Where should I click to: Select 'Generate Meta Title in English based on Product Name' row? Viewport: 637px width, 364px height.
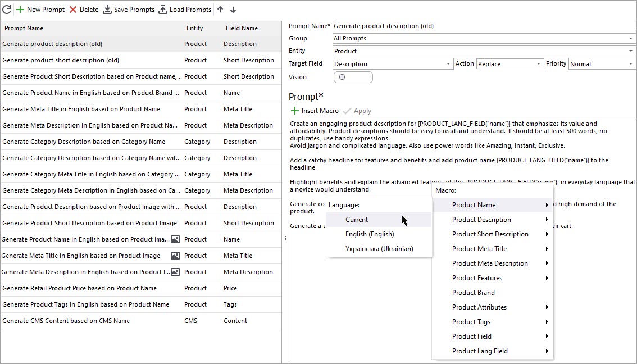pyautogui.click(x=141, y=109)
